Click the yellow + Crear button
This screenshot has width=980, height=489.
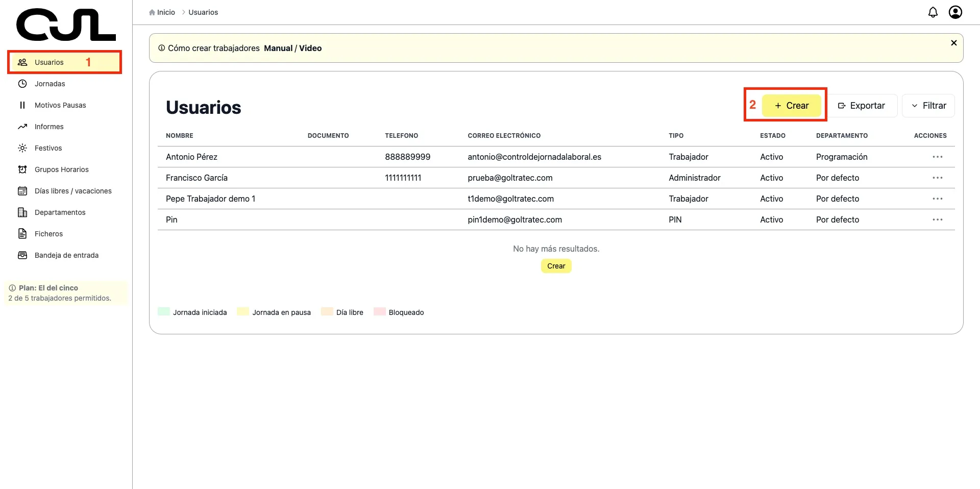click(x=791, y=106)
